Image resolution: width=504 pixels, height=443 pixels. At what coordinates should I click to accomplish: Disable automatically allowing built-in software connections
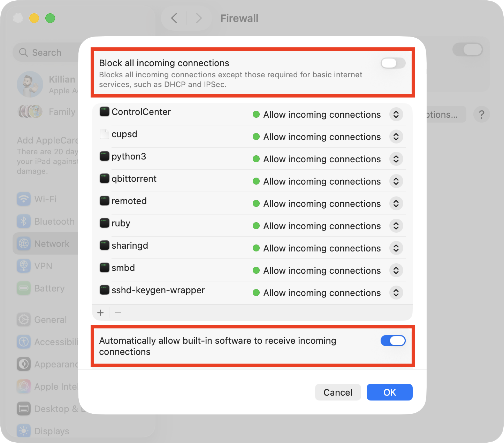pos(393,341)
